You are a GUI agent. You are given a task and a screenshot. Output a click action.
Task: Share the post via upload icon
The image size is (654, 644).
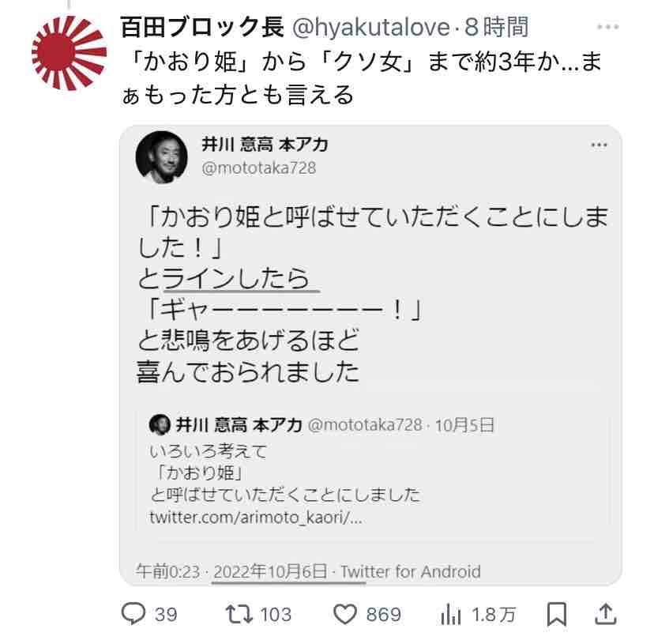[604, 614]
